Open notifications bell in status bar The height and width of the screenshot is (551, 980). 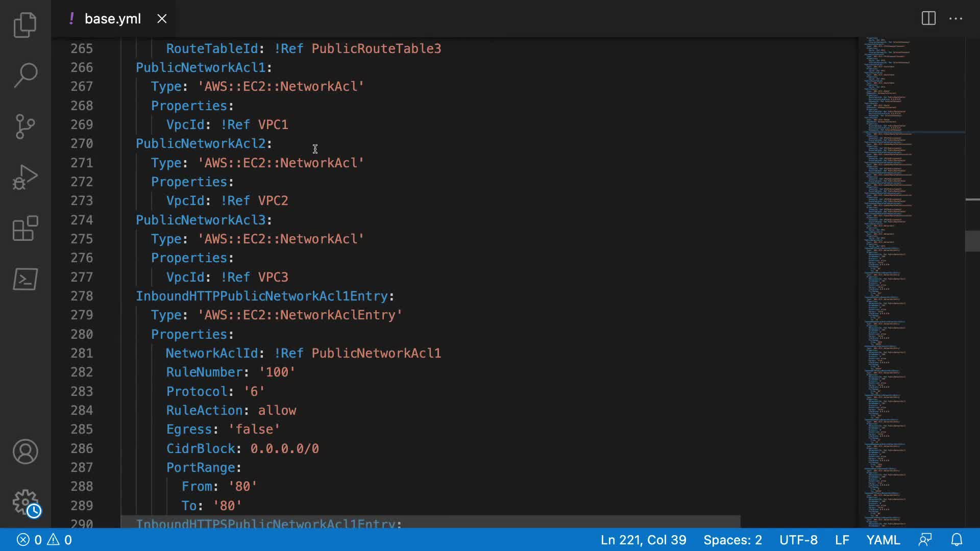pyautogui.click(x=957, y=540)
